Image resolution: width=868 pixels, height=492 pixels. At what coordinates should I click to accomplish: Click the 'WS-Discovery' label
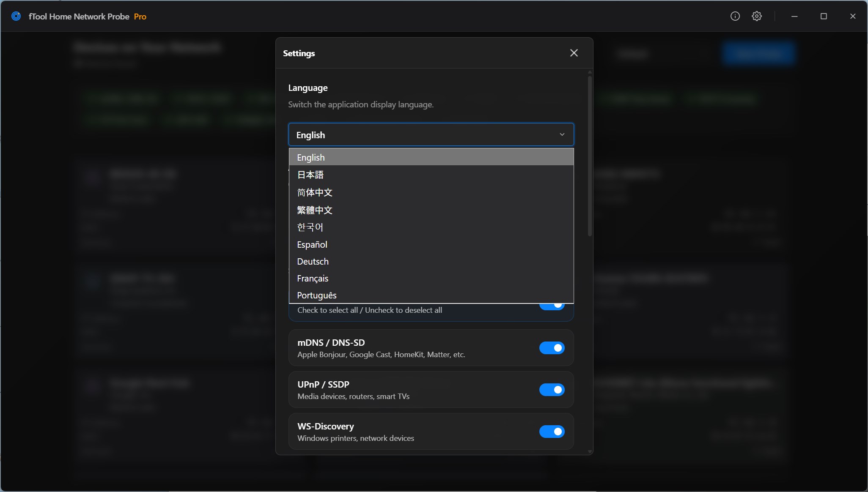pos(325,426)
